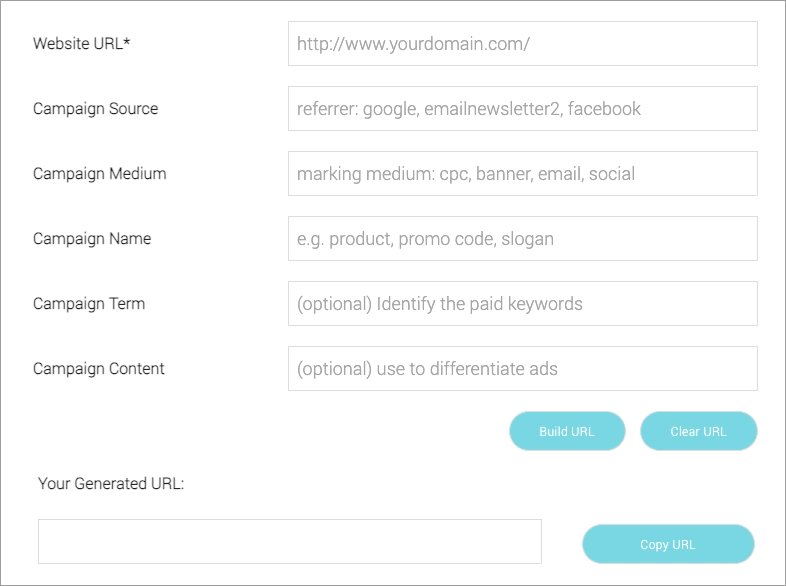Click the Campaign Content label
786x586 pixels.
[99, 369]
